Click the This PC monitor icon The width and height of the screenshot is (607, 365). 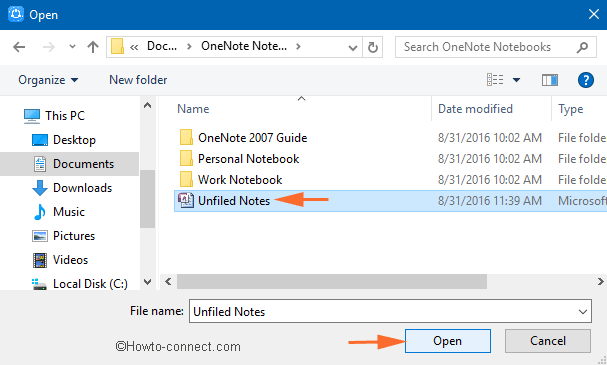click(32, 116)
